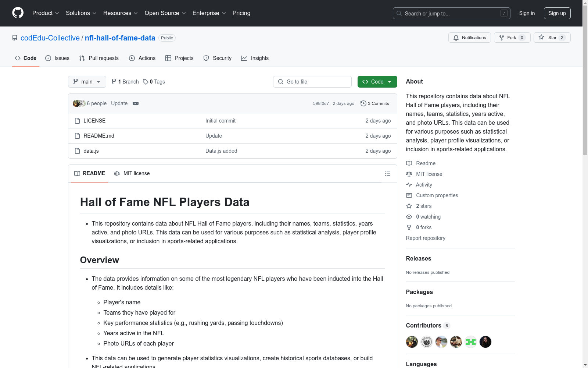View the 0 Tags list
The image size is (588, 368).
[x=154, y=82]
